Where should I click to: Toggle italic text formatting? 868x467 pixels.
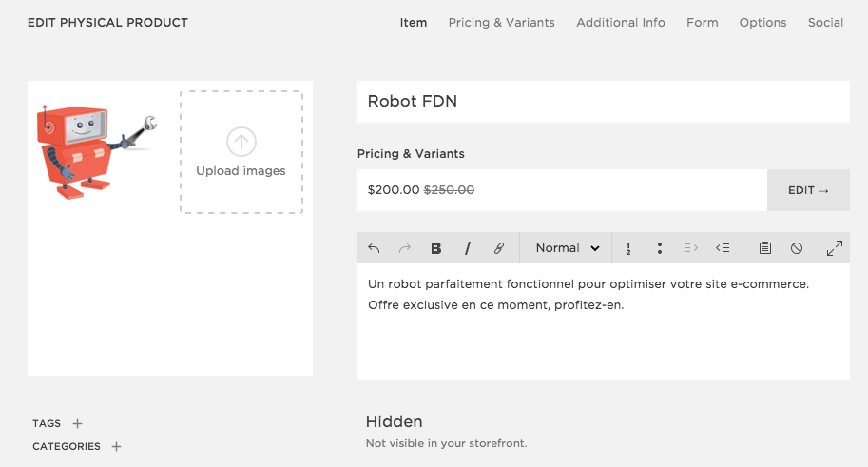coord(468,248)
